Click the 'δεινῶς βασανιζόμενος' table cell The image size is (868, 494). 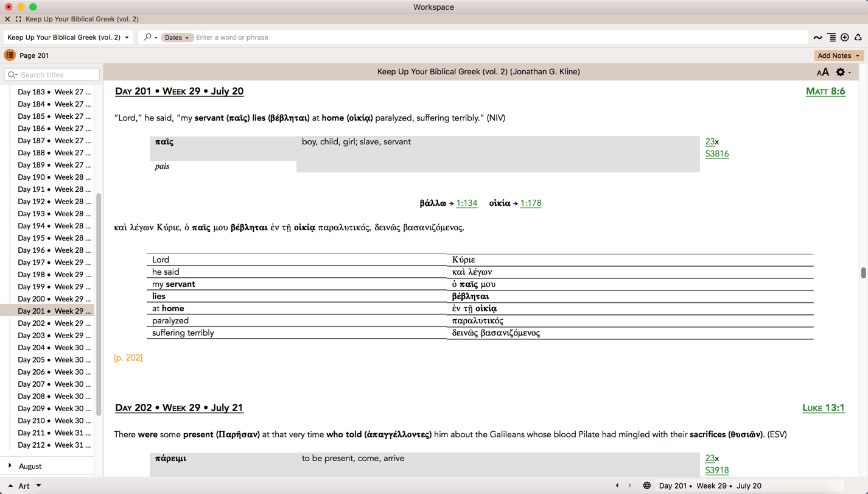tap(630, 333)
